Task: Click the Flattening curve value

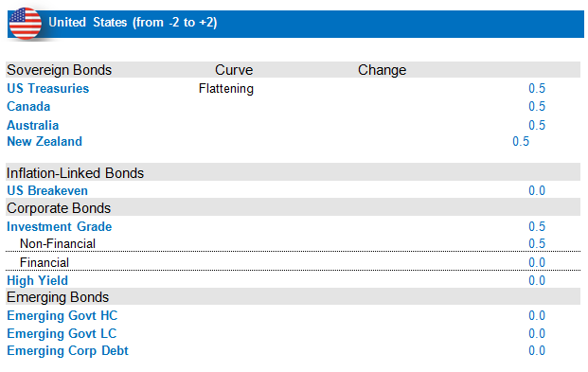Action: pos(226,89)
